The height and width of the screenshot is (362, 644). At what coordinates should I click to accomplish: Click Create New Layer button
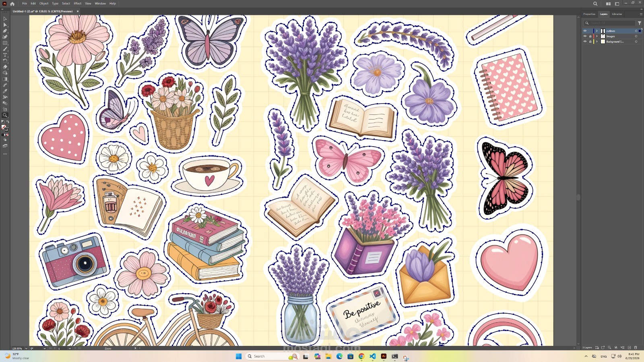[x=629, y=348]
